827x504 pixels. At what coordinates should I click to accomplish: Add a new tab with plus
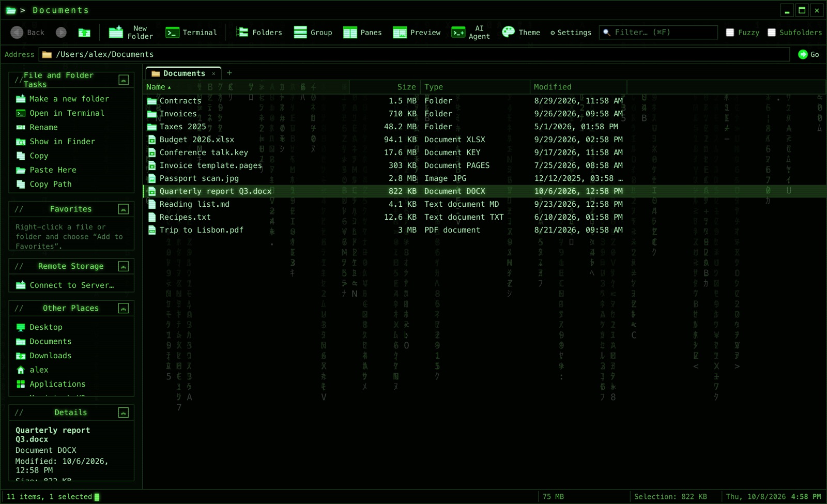[229, 73]
